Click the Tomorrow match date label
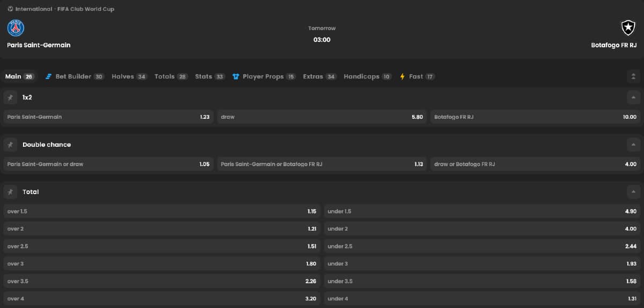Viewport: 644px width, 308px height. 322,28
